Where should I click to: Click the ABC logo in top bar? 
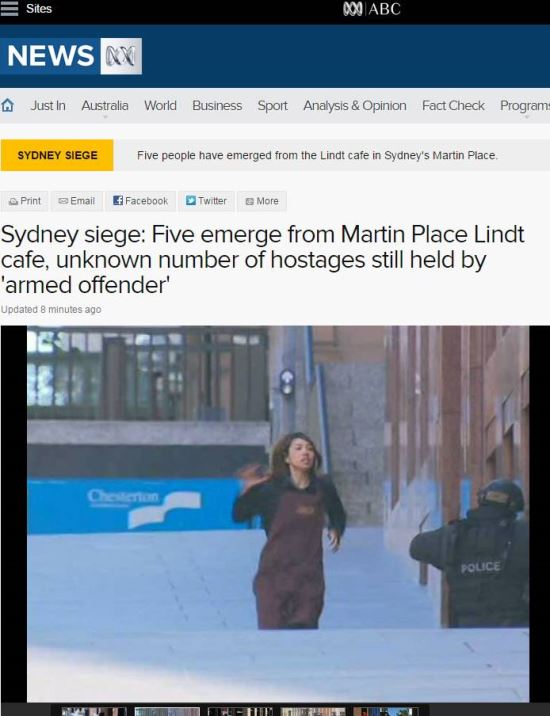tap(371, 9)
